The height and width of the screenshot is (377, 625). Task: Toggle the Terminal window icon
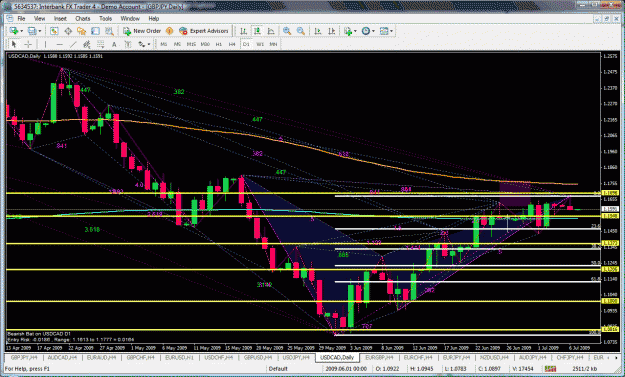click(x=95, y=31)
